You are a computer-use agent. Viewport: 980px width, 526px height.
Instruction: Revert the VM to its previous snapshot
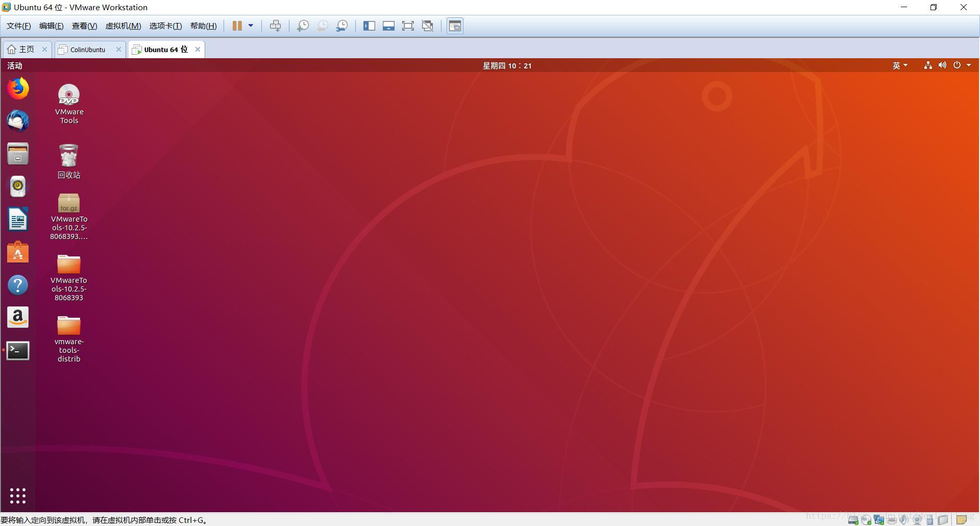(322, 26)
